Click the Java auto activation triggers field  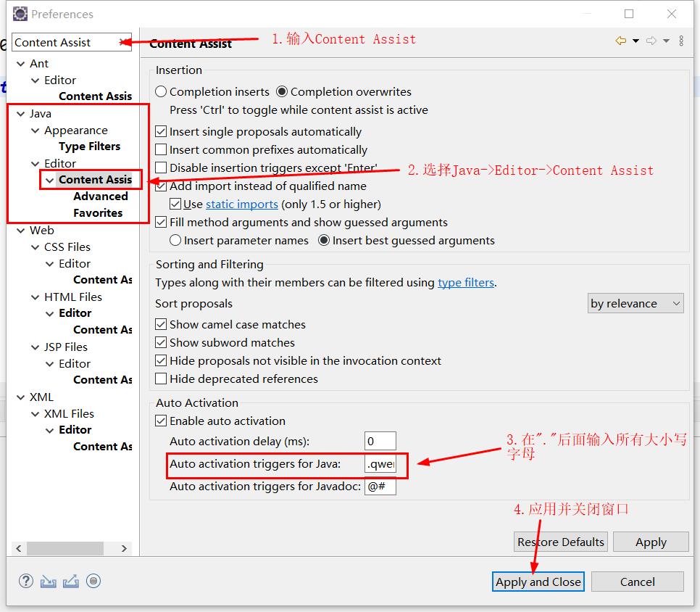tap(380, 464)
